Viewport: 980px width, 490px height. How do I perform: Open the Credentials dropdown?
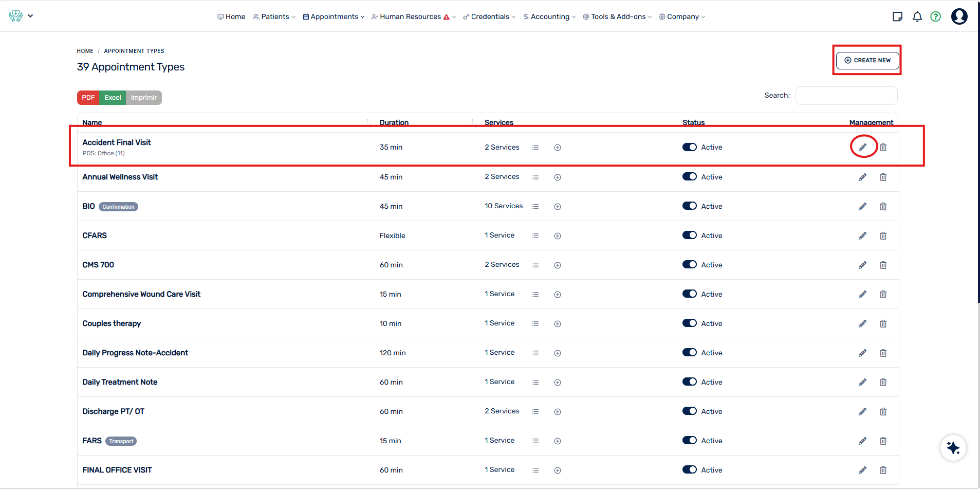[489, 16]
